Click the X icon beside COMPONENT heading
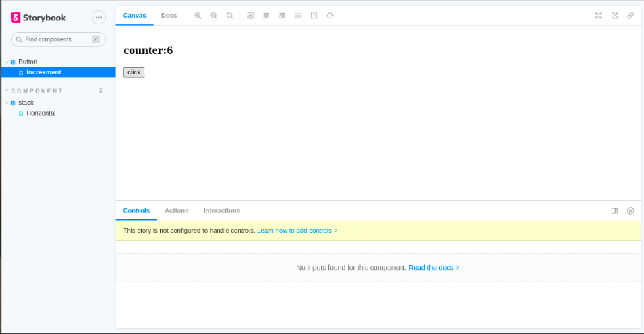 point(100,91)
